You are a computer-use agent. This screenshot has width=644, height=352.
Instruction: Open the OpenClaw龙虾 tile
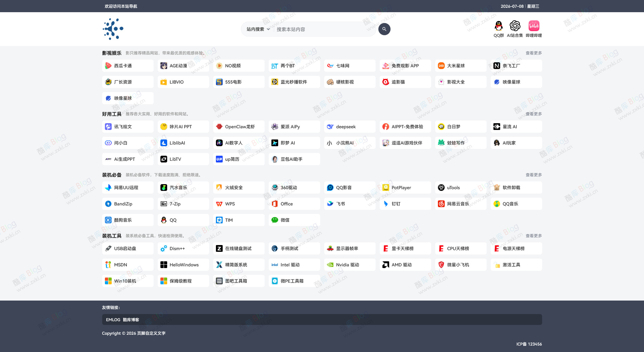[x=239, y=127]
